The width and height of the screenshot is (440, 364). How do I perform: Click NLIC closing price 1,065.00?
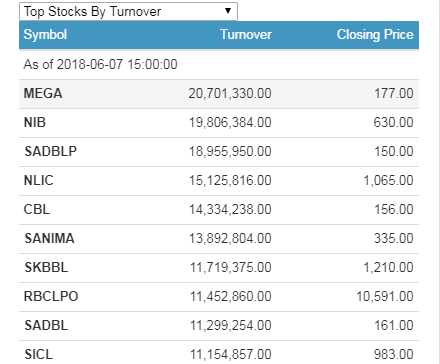pyautogui.click(x=388, y=180)
